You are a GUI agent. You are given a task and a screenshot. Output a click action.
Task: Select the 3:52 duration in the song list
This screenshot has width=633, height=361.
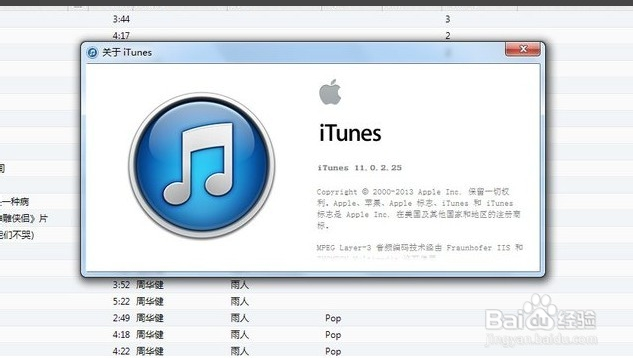click(x=121, y=285)
